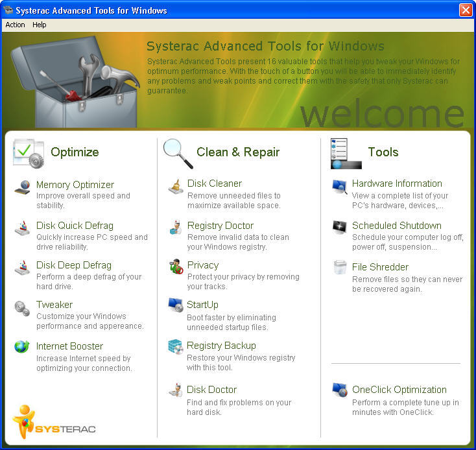Image resolution: width=476 pixels, height=450 pixels.
Task: Open Disk Deep Defrag link
Action: point(74,265)
